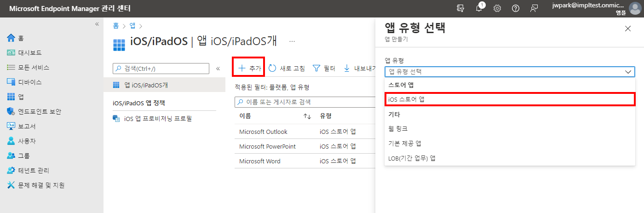This screenshot has height=213, width=644.
Task: Sort by the 유형 column header
Action: pos(326,116)
